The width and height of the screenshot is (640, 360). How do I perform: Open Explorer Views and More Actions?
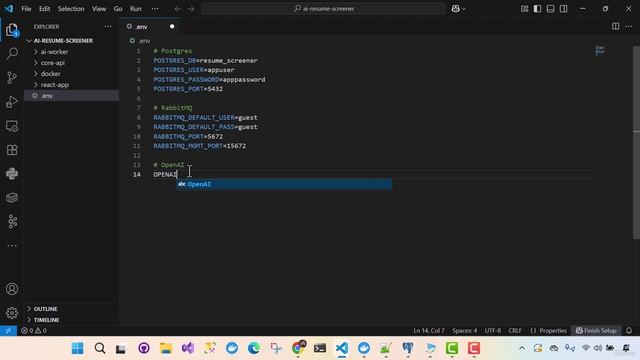pyautogui.click(x=108, y=27)
